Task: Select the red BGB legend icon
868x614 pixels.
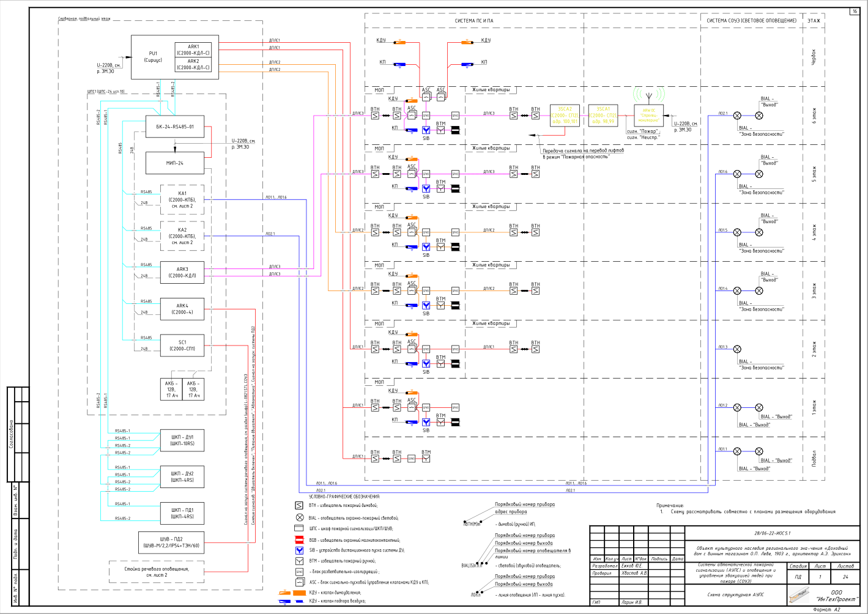Action: pyautogui.click(x=299, y=540)
